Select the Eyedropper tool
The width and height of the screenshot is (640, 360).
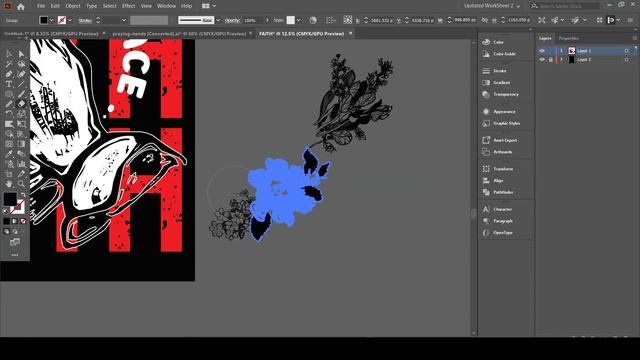[x=9, y=154]
